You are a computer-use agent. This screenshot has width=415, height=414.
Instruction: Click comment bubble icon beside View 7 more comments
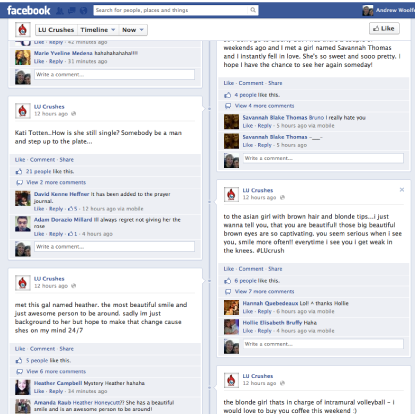point(228,291)
